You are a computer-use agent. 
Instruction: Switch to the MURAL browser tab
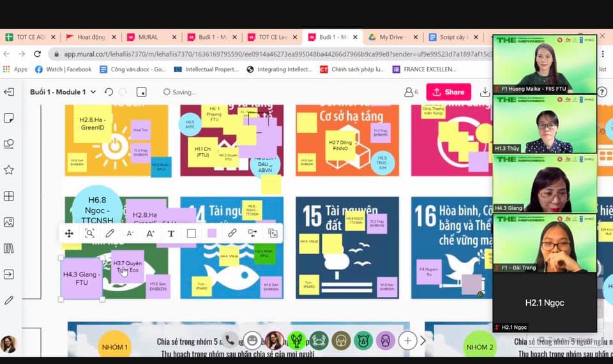(152, 37)
